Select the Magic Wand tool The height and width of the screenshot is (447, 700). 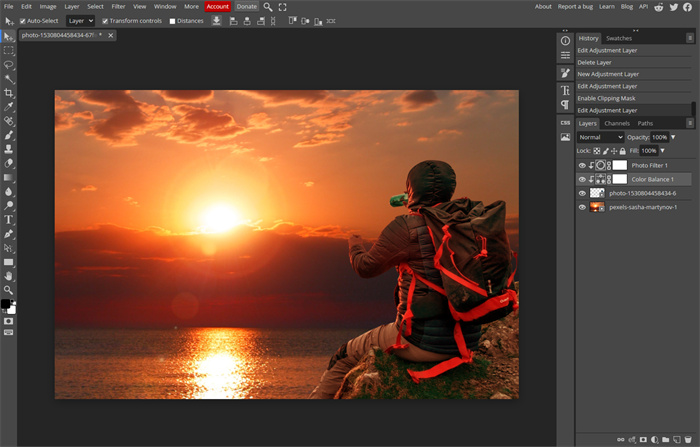(x=9, y=78)
